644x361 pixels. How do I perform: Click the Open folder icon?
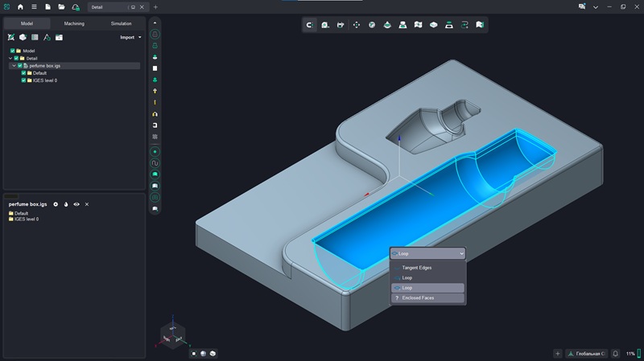point(61,6)
